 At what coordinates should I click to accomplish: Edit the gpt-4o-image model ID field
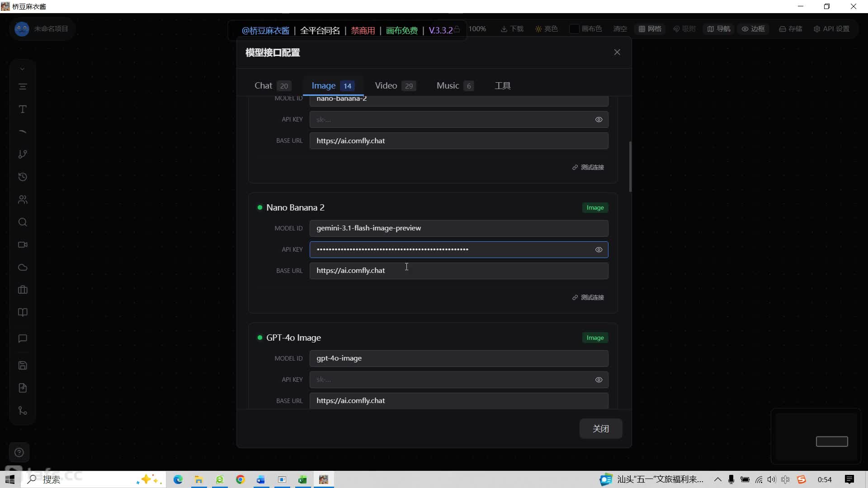[x=459, y=358]
